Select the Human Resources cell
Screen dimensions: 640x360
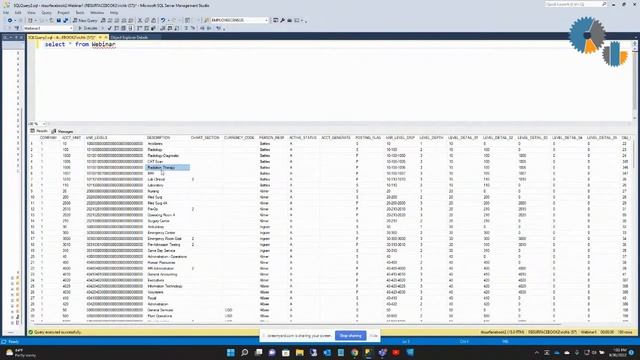click(x=167, y=262)
